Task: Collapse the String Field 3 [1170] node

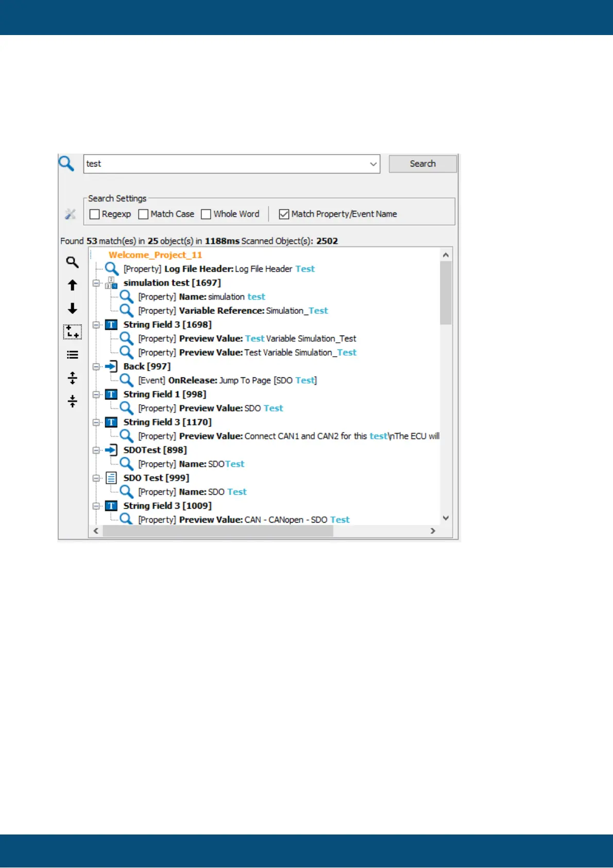Action: (96, 422)
